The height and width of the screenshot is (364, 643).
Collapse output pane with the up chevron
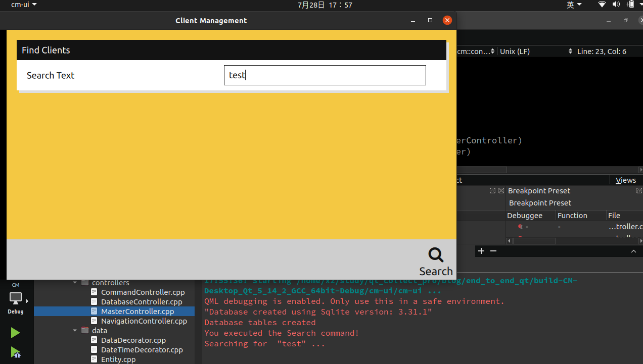tap(633, 251)
